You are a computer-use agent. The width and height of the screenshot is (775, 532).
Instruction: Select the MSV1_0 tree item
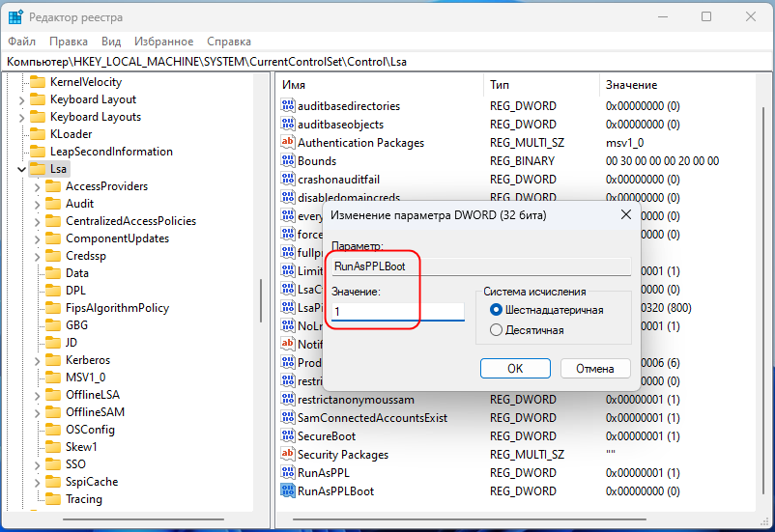pyautogui.click(x=85, y=378)
